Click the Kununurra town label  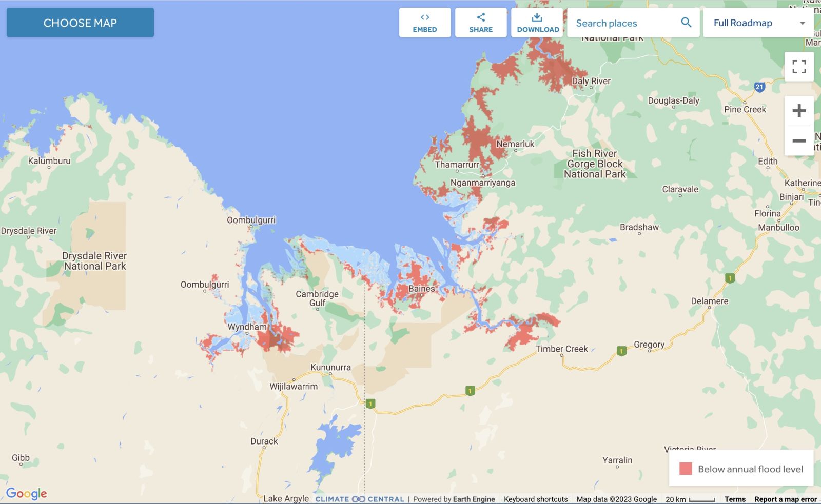330,367
